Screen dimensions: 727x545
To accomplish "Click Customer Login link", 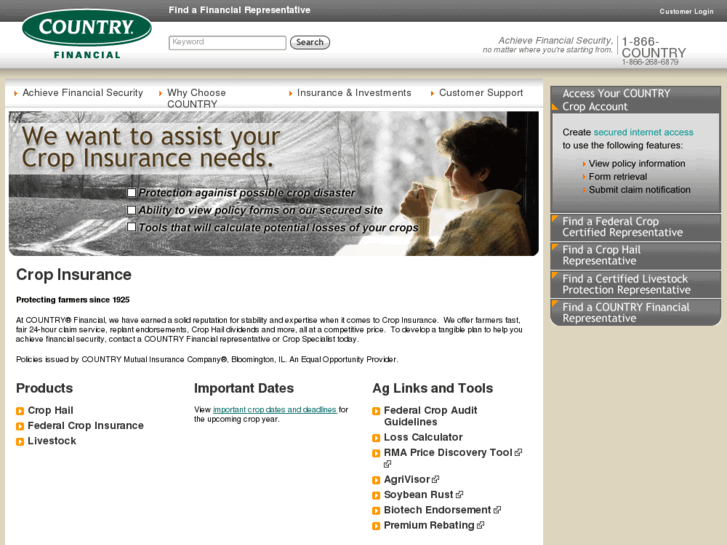I will pyautogui.click(x=686, y=11).
